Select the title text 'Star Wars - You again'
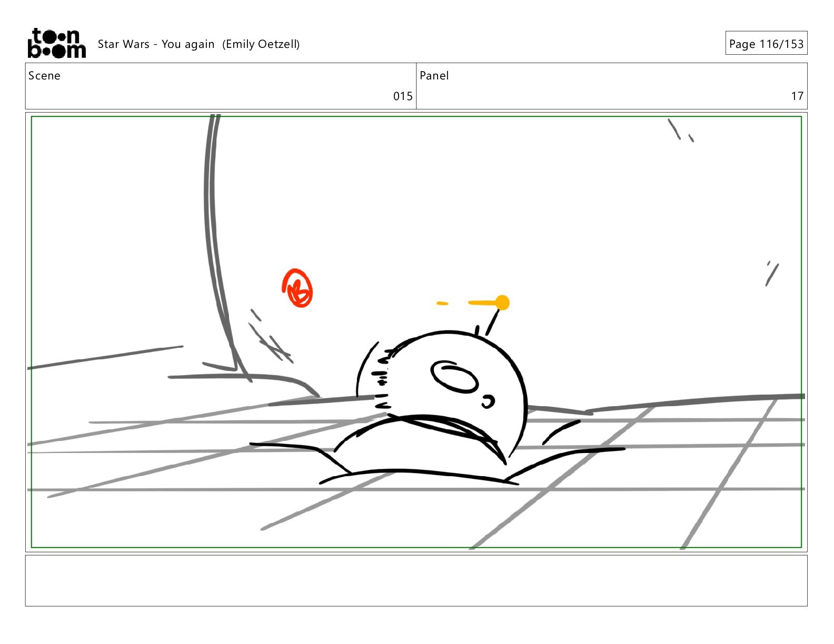834x644 pixels. 156,44
